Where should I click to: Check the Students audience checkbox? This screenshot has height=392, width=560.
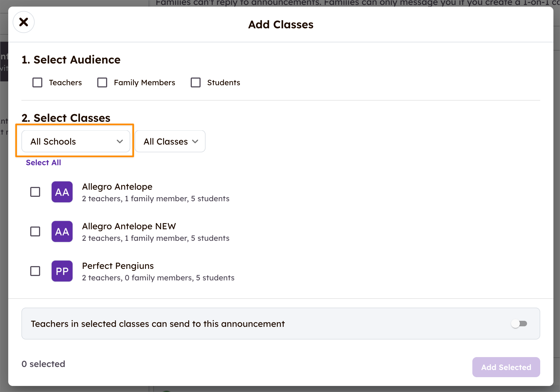[x=195, y=82]
